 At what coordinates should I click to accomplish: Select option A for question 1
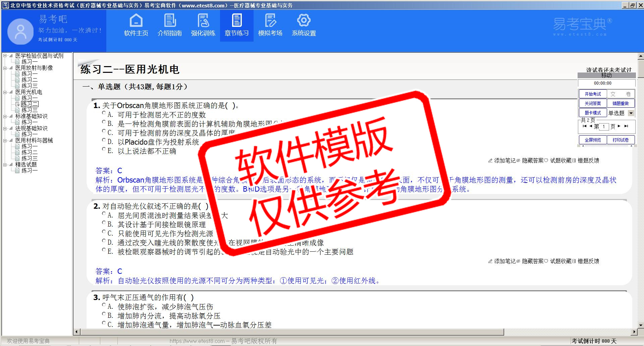coord(104,113)
